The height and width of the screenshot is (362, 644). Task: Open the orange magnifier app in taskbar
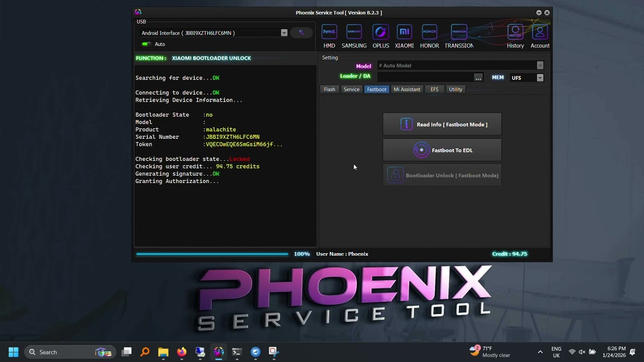tap(145, 352)
